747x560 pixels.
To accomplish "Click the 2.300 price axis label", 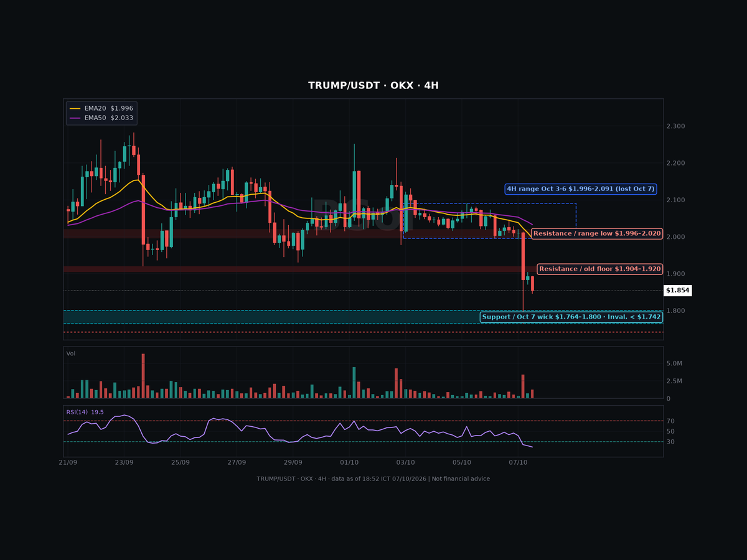I will click(x=675, y=126).
